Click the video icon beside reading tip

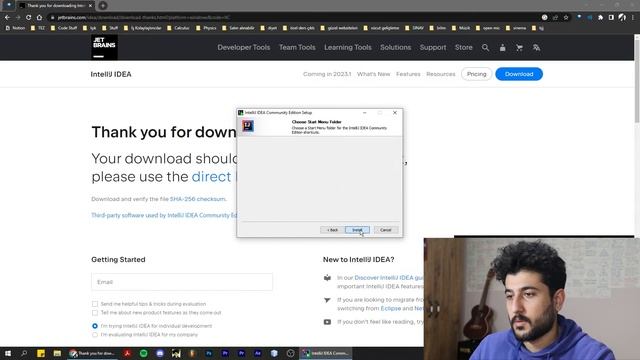(327, 322)
